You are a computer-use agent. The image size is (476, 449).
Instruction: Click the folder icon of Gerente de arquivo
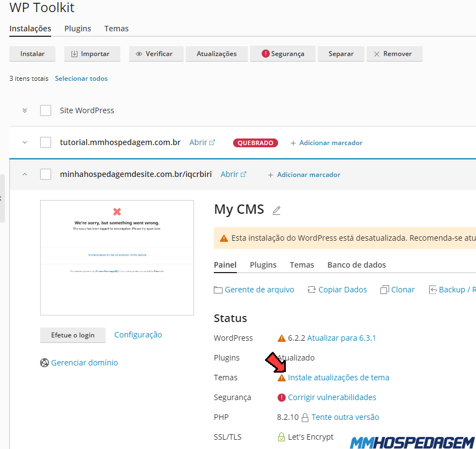click(218, 290)
